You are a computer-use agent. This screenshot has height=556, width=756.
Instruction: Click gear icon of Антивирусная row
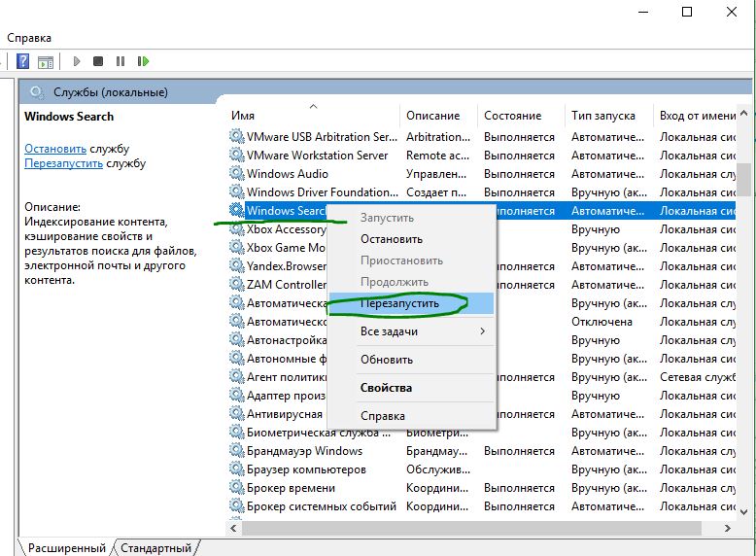(x=236, y=413)
